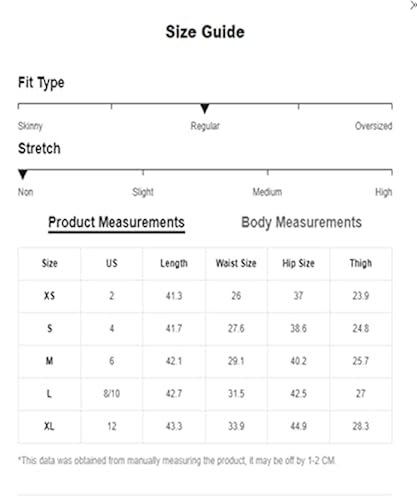Viewport: 417px width, 500px height.
Task: Switch to Body Measurements tab
Action: (x=301, y=222)
